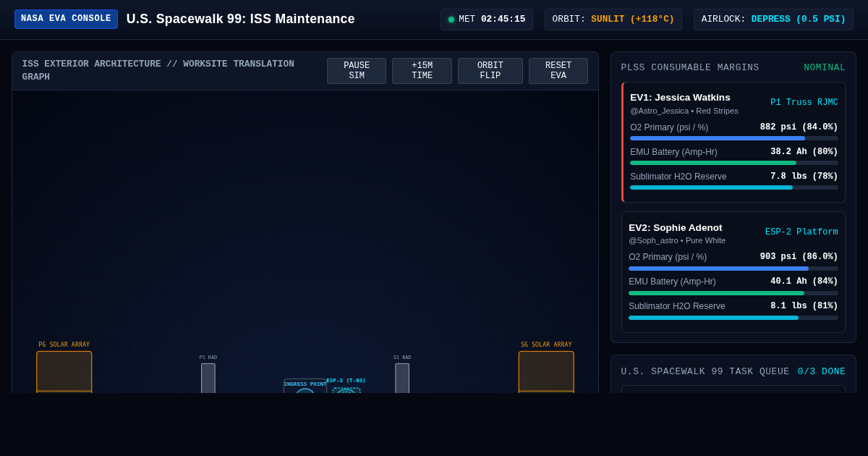Viewport: 868px width, 456px height.
Task: Click EV1 Sublimator H2O Reserve bar
Action: click(x=734, y=187)
